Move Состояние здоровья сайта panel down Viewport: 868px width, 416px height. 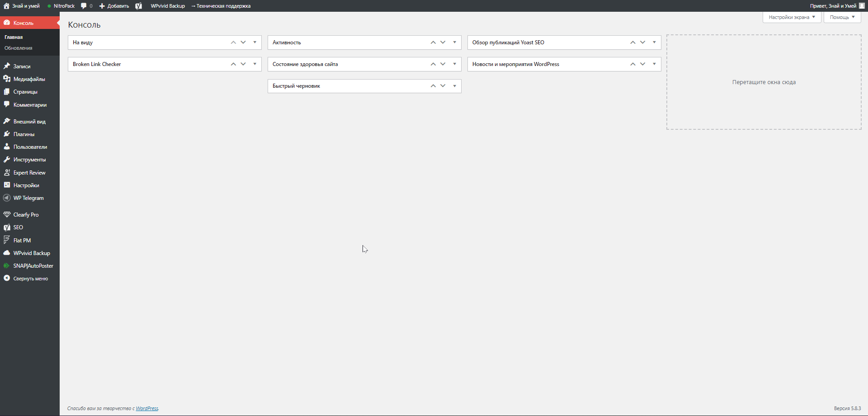coord(443,64)
